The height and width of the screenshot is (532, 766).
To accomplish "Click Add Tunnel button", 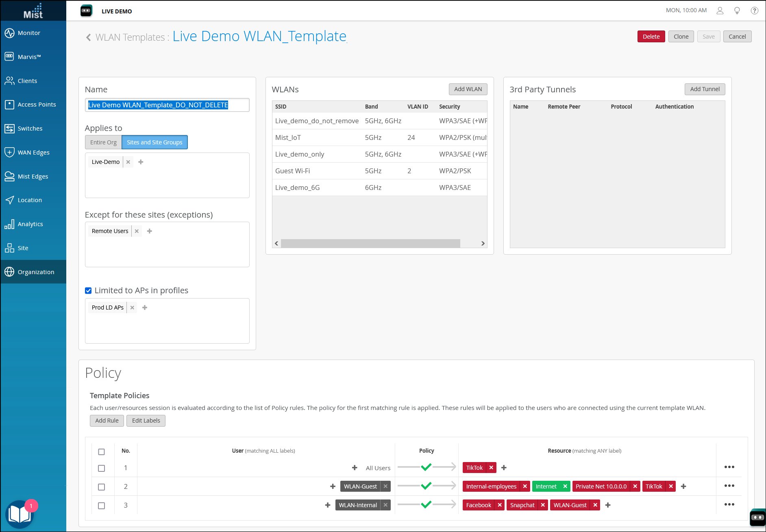I will click(x=705, y=89).
